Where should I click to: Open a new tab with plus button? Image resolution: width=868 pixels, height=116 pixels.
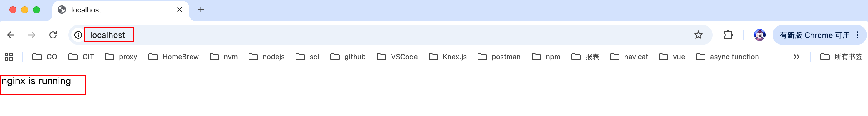(x=201, y=9)
